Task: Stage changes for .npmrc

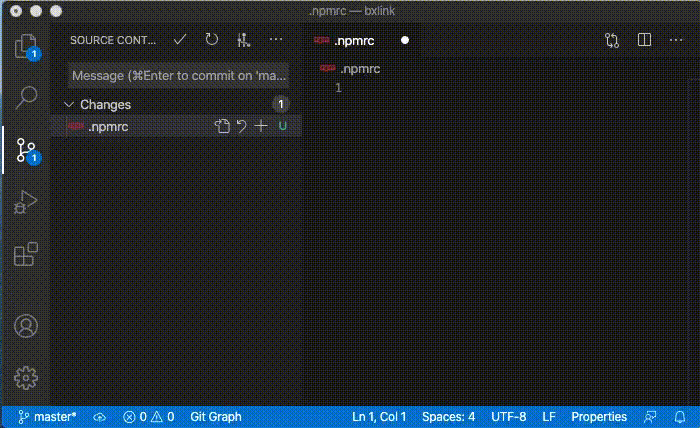Action: click(261, 126)
